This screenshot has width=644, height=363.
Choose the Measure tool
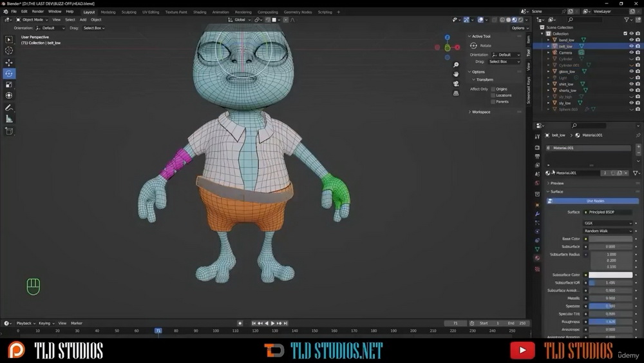tap(8, 119)
